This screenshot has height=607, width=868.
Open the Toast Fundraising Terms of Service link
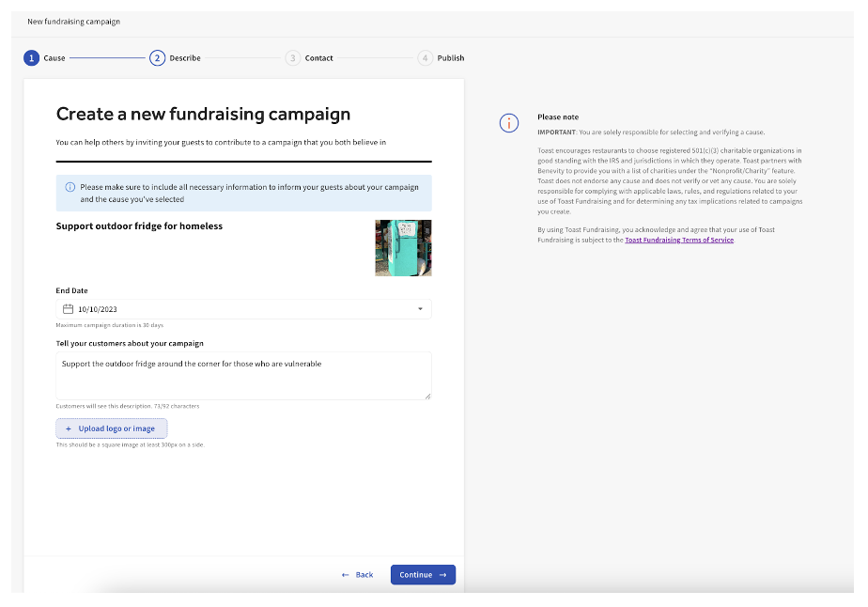coord(678,240)
